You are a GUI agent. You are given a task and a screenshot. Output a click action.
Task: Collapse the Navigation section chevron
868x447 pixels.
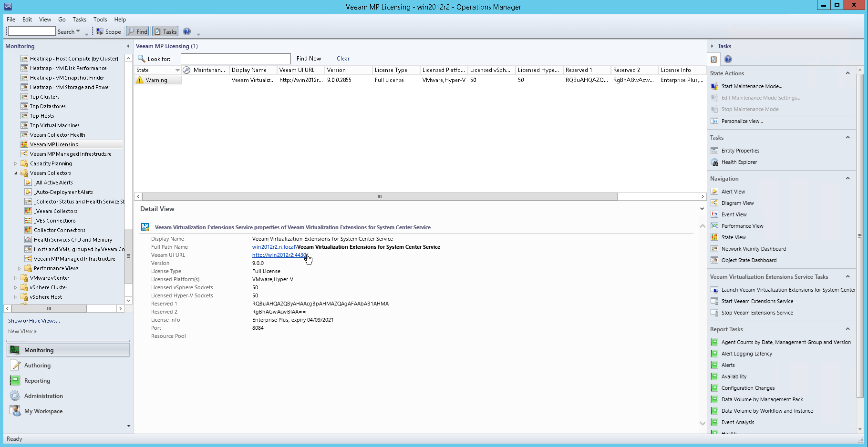point(847,178)
